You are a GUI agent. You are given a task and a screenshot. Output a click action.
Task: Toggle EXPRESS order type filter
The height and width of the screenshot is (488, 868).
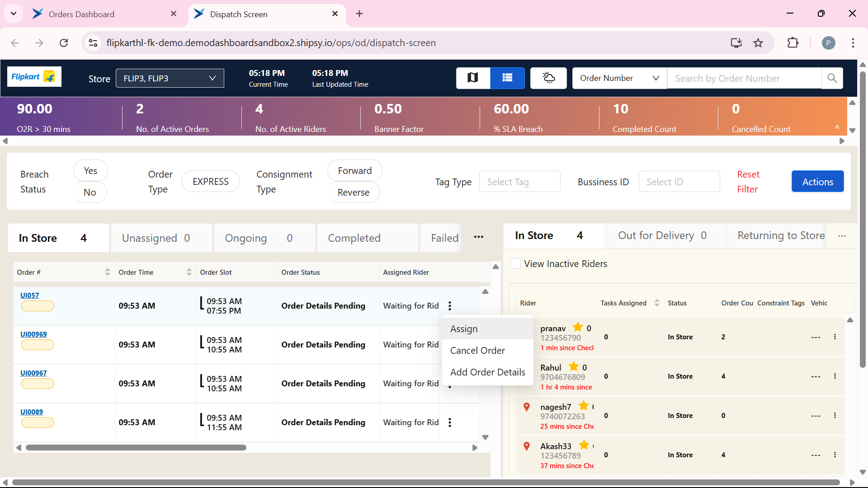211,182
